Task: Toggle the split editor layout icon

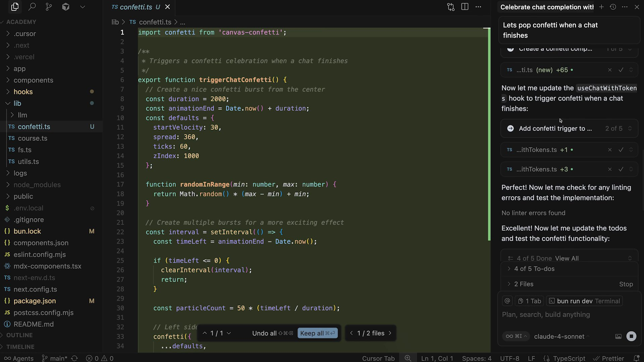Action: tap(465, 7)
